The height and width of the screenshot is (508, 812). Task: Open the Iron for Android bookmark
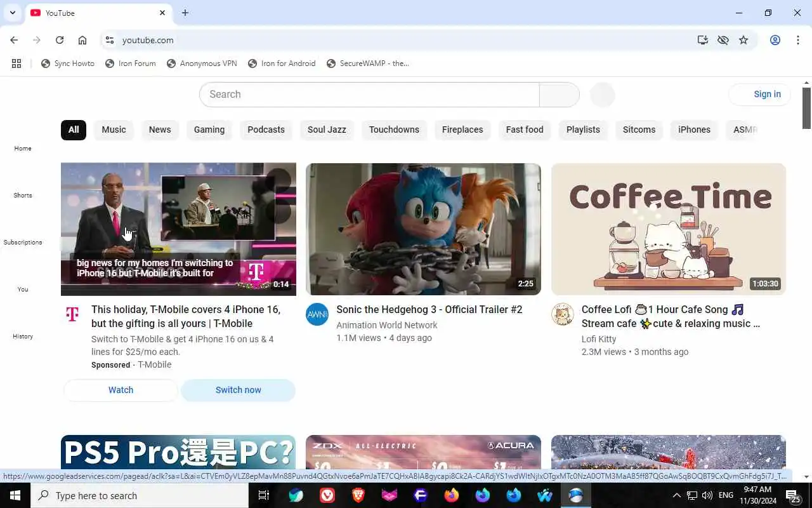click(x=282, y=63)
